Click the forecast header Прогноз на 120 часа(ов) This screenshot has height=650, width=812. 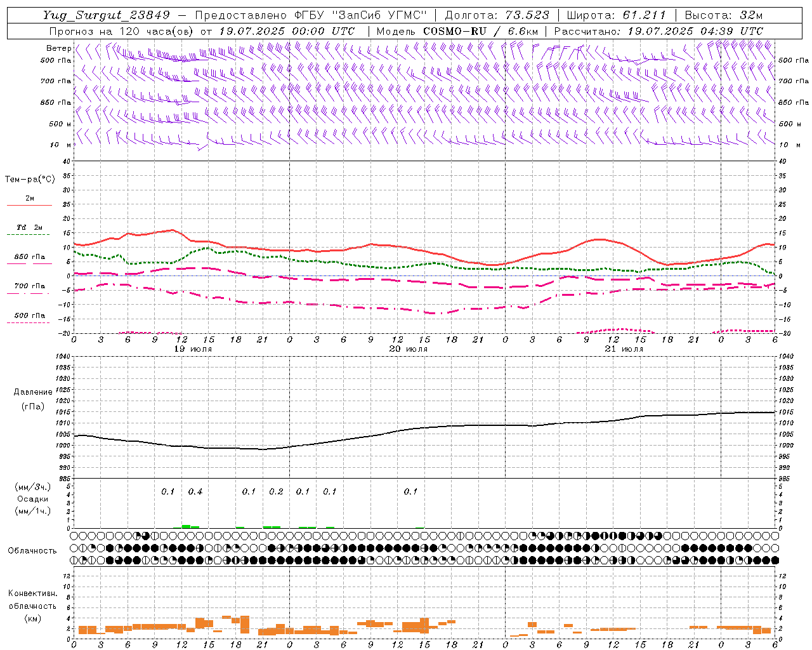122,30
